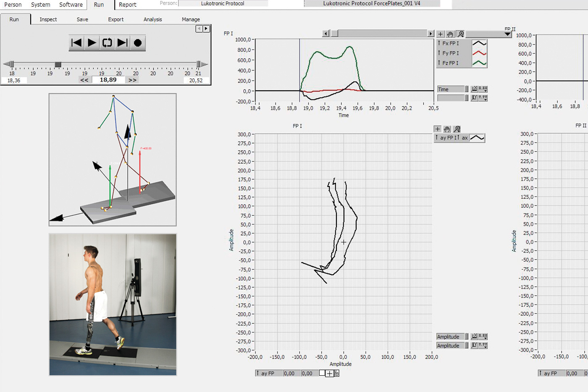Open the Report menu

(128, 5)
